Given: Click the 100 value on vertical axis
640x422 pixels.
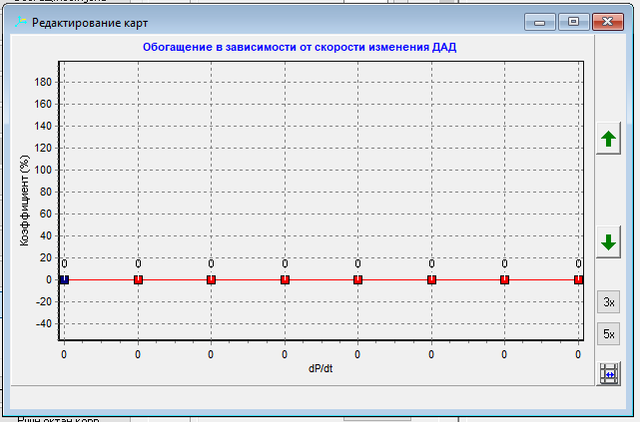Looking at the screenshot, I should pos(43,170).
